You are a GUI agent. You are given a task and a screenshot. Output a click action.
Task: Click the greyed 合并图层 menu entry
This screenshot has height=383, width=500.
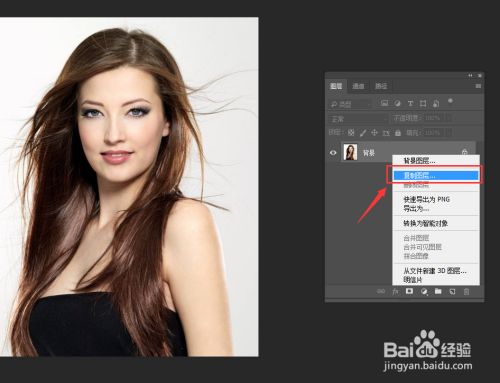point(436,238)
